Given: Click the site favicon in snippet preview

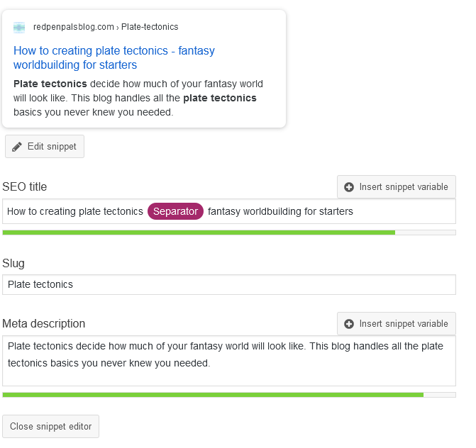Looking at the screenshot, I should [20, 27].
